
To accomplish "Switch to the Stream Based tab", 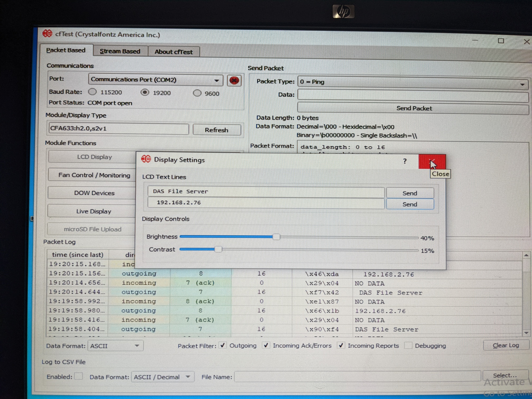I will (x=120, y=51).
